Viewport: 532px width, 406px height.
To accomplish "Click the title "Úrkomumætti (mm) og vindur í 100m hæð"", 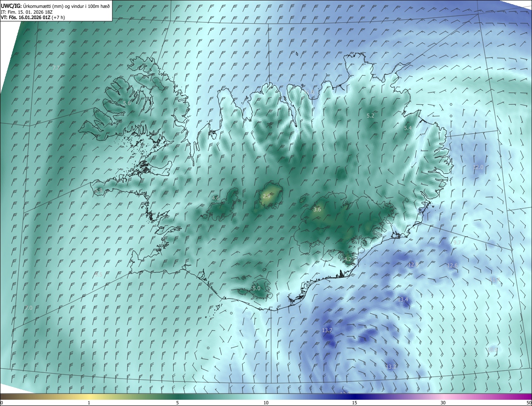I will point(66,6).
